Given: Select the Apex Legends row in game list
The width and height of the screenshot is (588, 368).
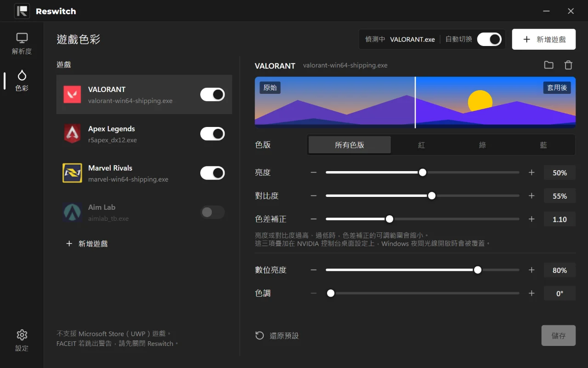Looking at the screenshot, I should click(x=144, y=134).
